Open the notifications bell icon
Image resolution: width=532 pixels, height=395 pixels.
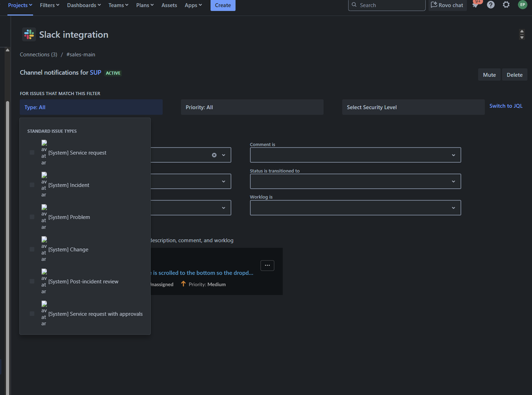[x=476, y=5]
